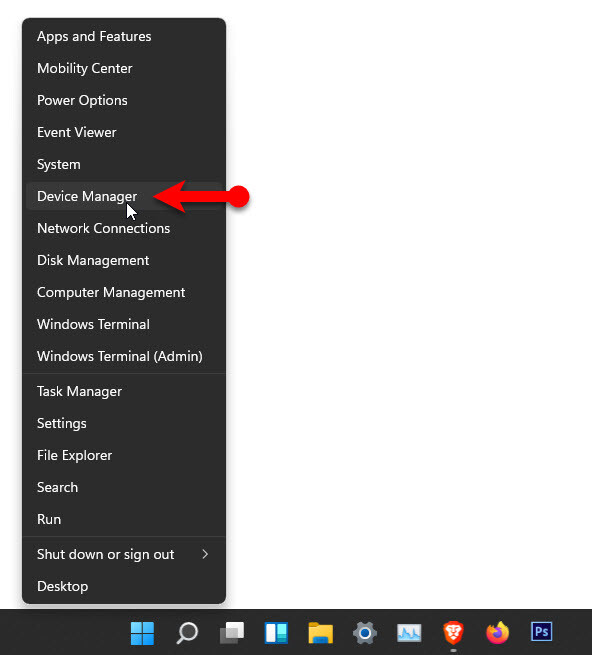Open Event Viewer

tap(124, 132)
